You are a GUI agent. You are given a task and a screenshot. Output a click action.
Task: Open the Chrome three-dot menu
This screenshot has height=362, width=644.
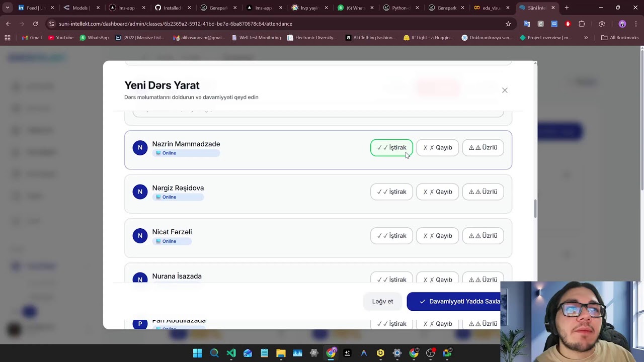635,24
